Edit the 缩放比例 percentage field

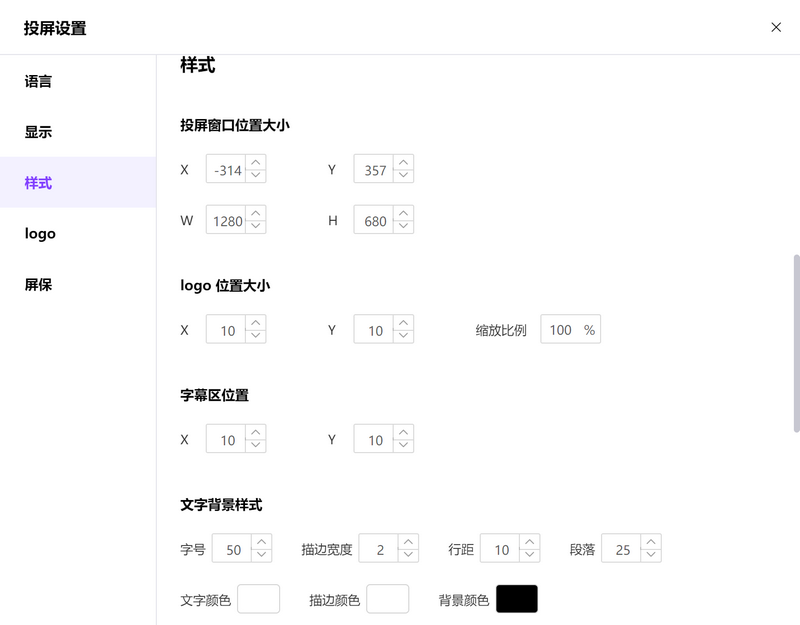[570, 329]
